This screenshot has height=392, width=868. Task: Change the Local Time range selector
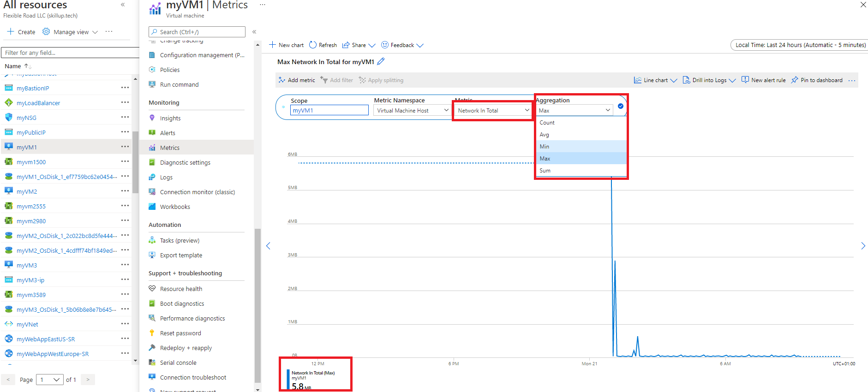click(800, 45)
